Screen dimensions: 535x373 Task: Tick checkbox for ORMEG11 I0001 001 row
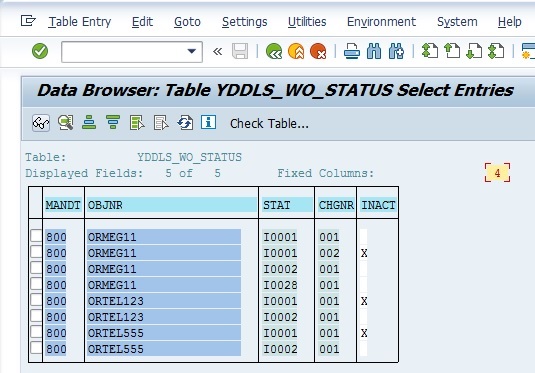(36, 235)
